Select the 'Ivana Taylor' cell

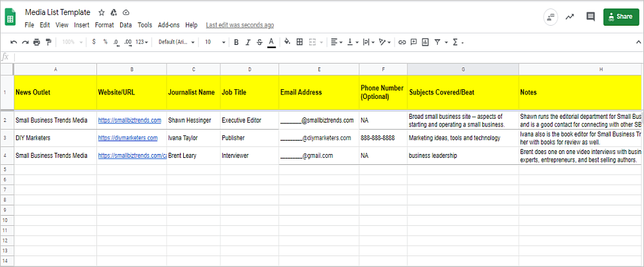coord(193,138)
